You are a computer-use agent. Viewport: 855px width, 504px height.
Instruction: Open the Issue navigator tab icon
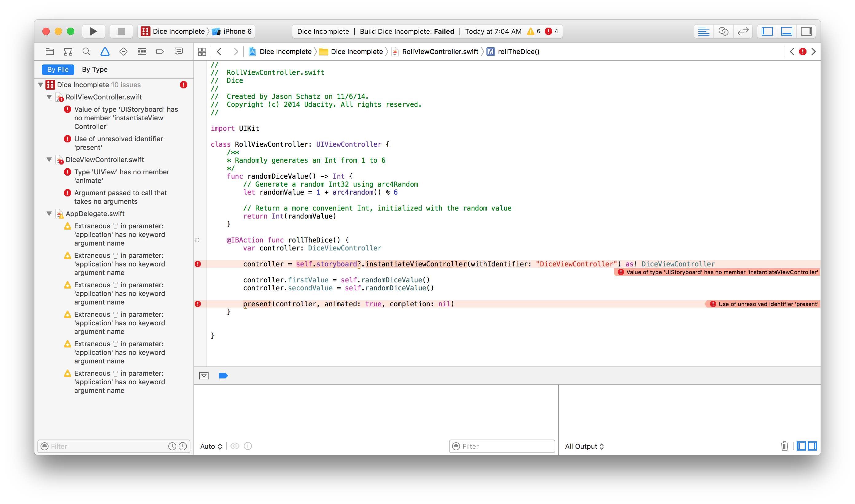tap(105, 52)
